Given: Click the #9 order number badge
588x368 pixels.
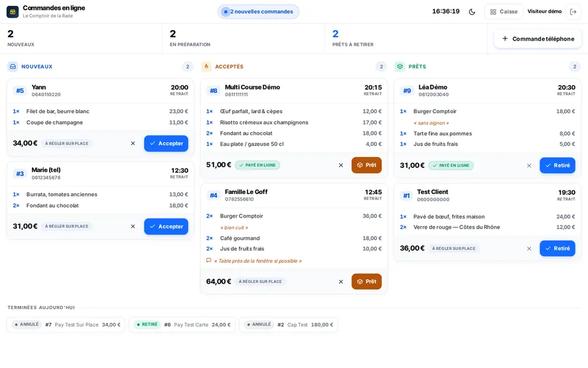Looking at the screenshot, I should pos(407,90).
